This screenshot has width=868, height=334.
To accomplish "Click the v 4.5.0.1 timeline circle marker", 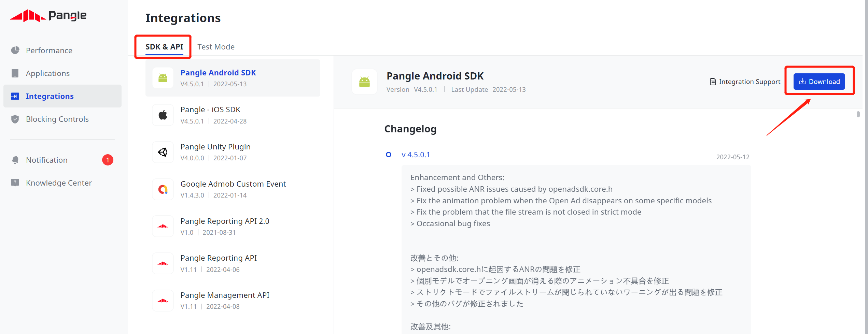I will (388, 155).
